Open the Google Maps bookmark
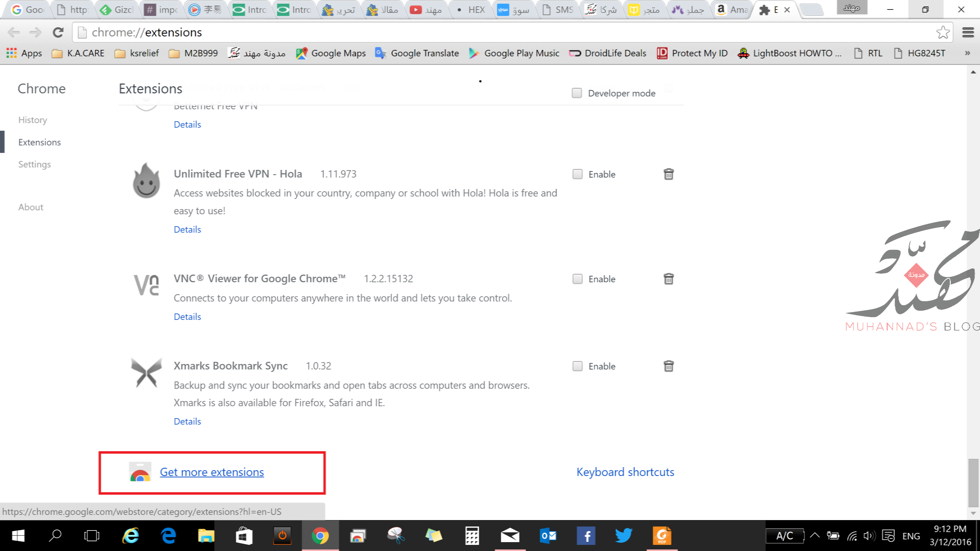The width and height of the screenshot is (980, 551). pyautogui.click(x=331, y=53)
